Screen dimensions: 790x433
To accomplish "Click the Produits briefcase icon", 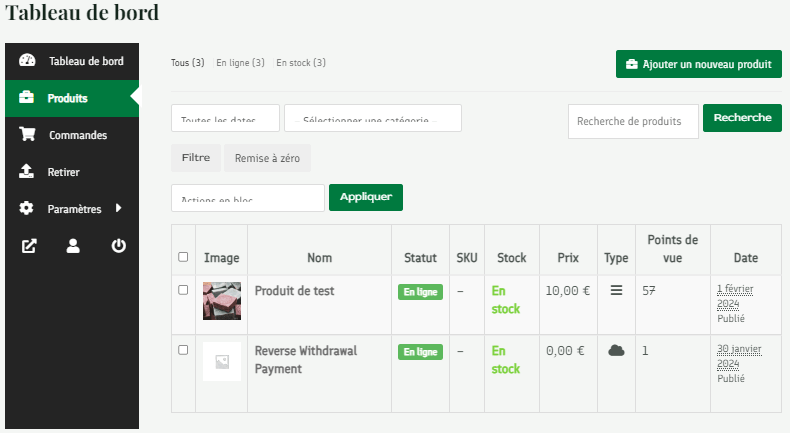I will point(27,98).
